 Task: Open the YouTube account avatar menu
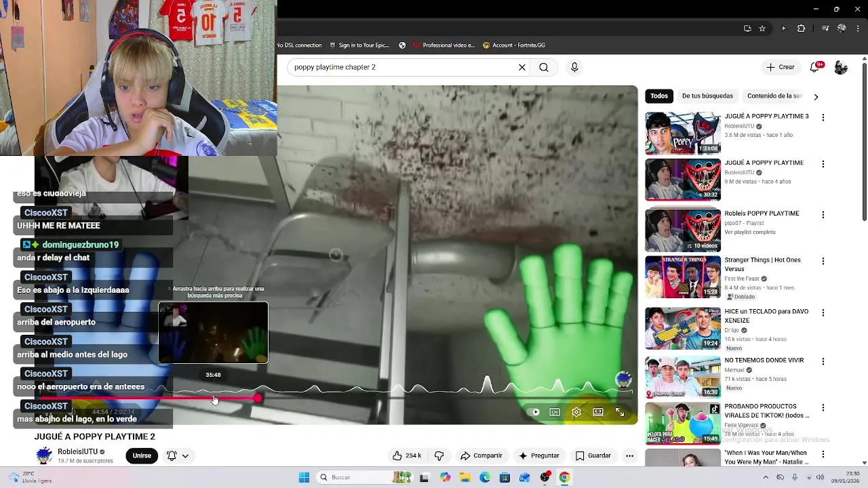point(841,67)
